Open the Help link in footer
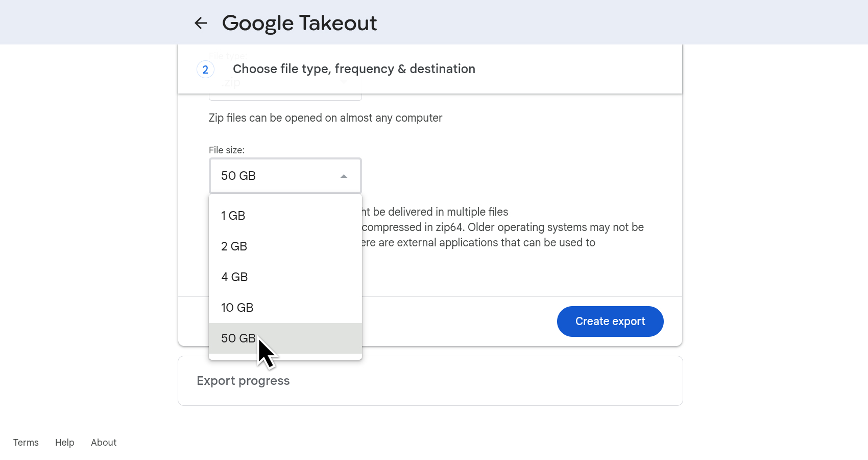This screenshot has width=868, height=460. [65, 443]
